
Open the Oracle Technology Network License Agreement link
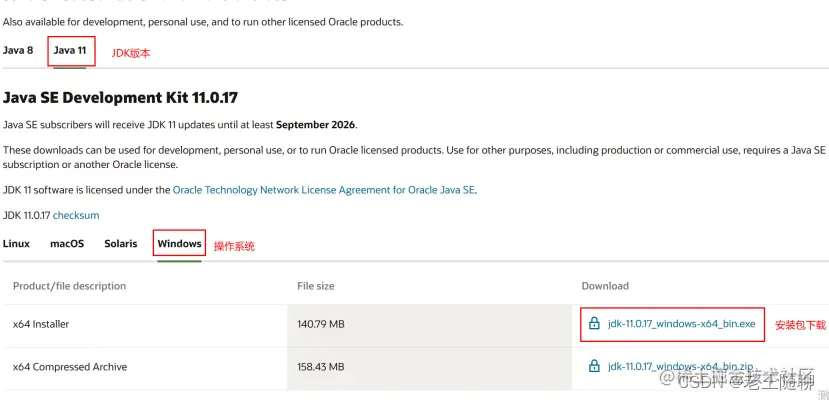324,190
